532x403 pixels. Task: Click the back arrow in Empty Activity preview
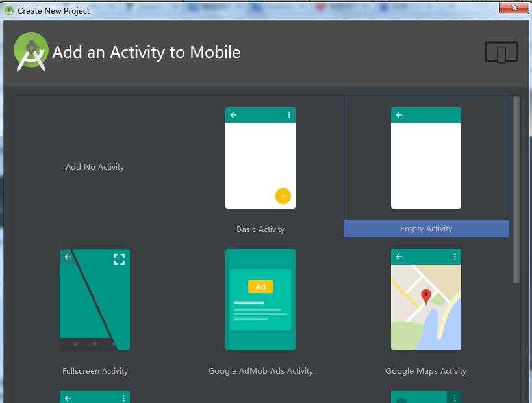(399, 115)
